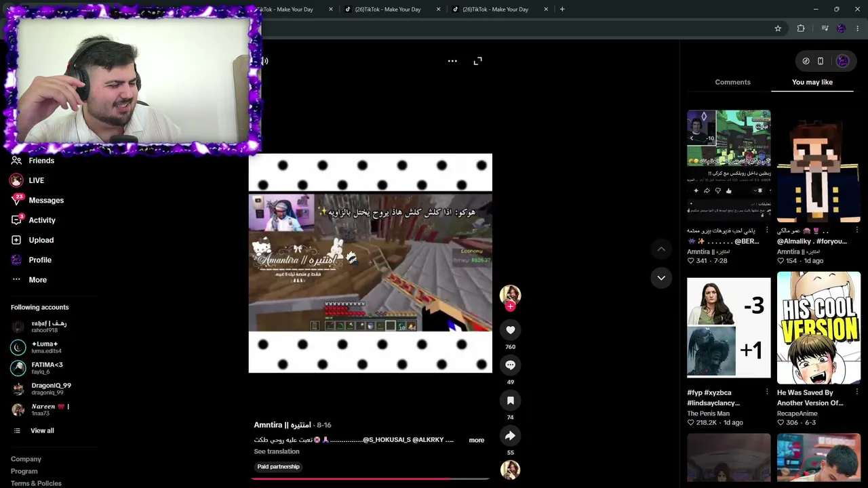Play the Roblox '-10' recommended video thumbnail

(729, 166)
